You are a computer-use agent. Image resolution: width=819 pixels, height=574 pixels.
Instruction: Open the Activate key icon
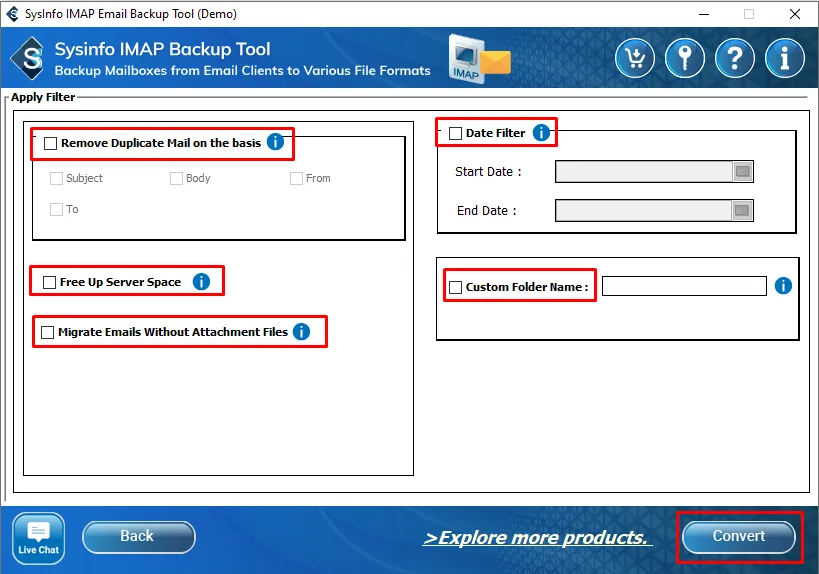pyautogui.click(x=685, y=58)
